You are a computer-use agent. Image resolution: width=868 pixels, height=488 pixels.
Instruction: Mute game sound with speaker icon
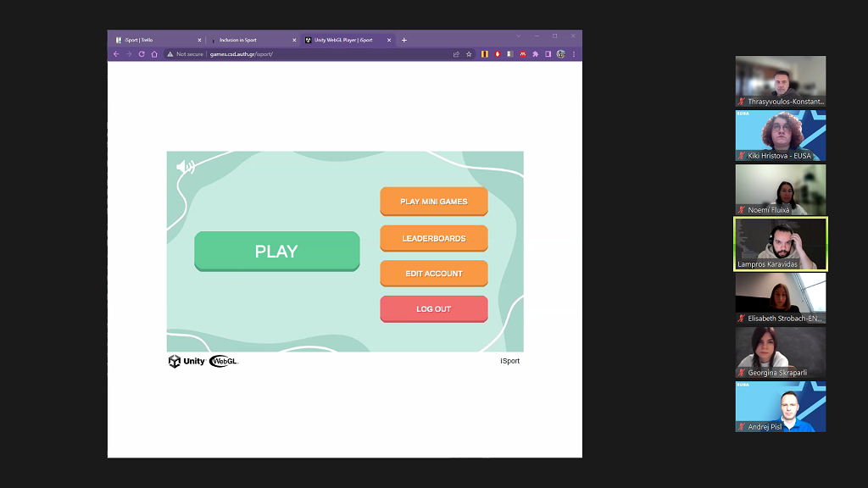point(185,167)
